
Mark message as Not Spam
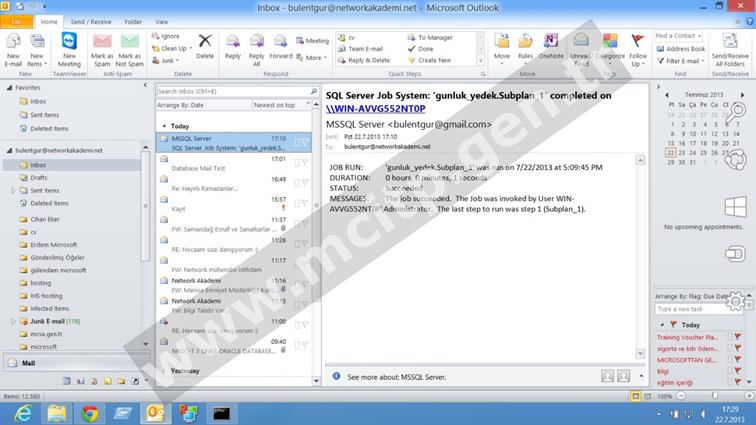(x=130, y=50)
